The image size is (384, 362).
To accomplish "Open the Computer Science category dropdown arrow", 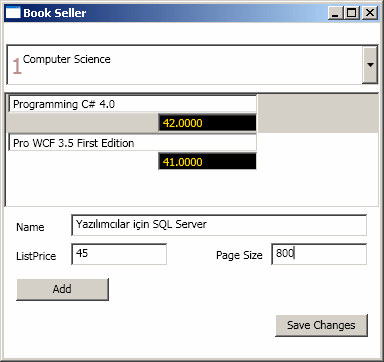I will tap(370, 65).
